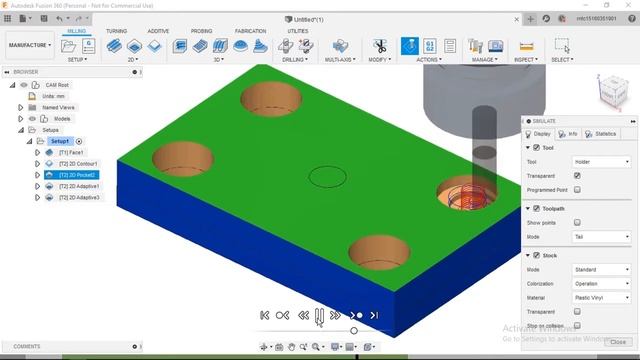Screen dimensions: 640x360
Task: Toggle the Tool section checkbox
Action: (536, 148)
